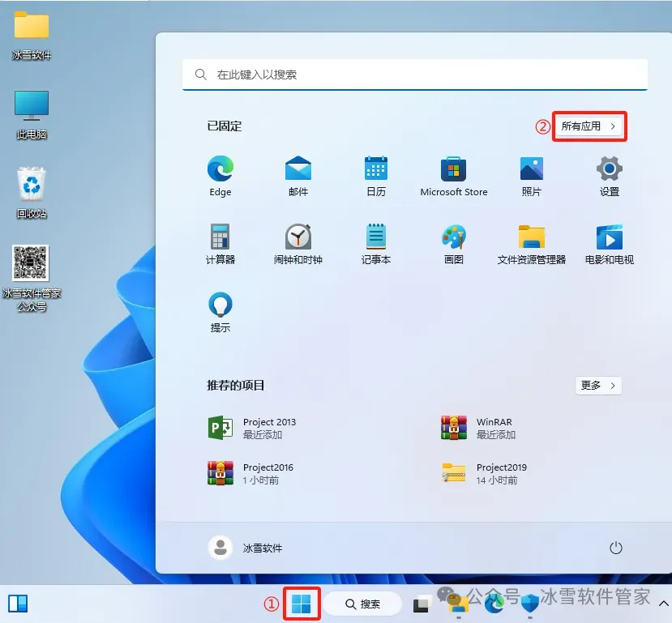Select 冰雪软件管家公众号 QR image file

coord(32,279)
